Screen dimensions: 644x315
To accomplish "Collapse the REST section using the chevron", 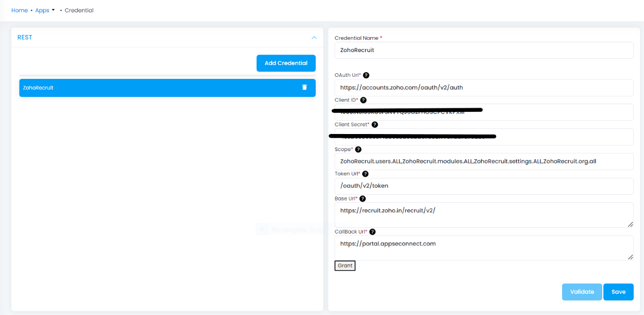I will click(314, 37).
